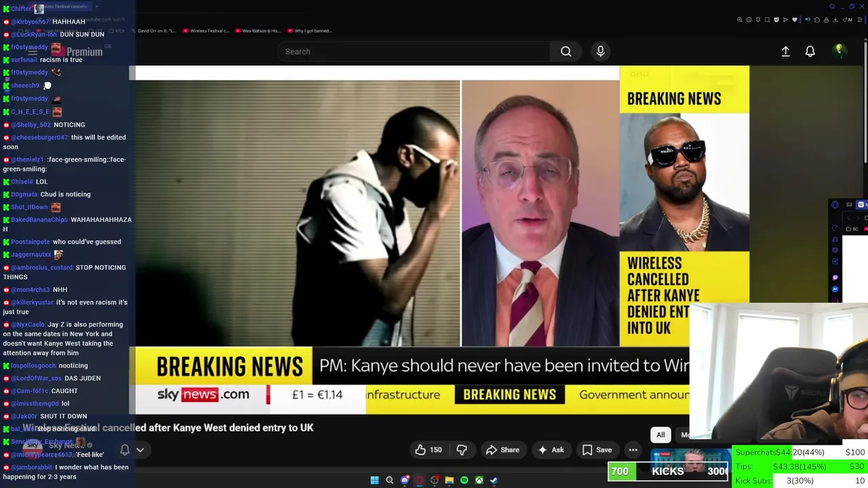This screenshot has width=868, height=488.
Task: Open Windows taskbar search
Action: click(x=389, y=480)
